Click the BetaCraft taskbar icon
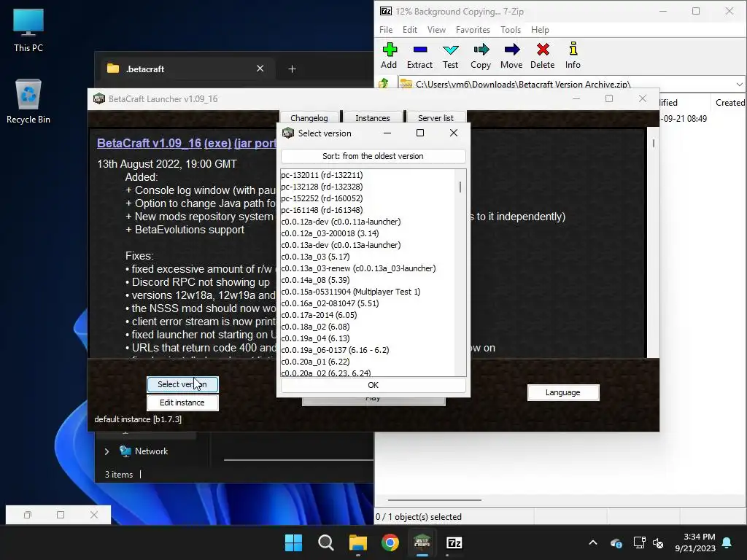The image size is (747, 560). coord(422,542)
